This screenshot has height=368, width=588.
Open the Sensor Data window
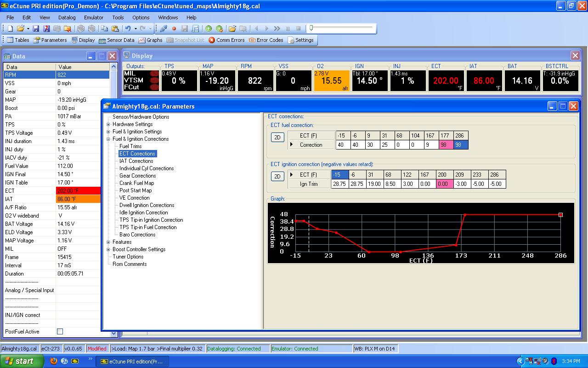pos(117,40)
